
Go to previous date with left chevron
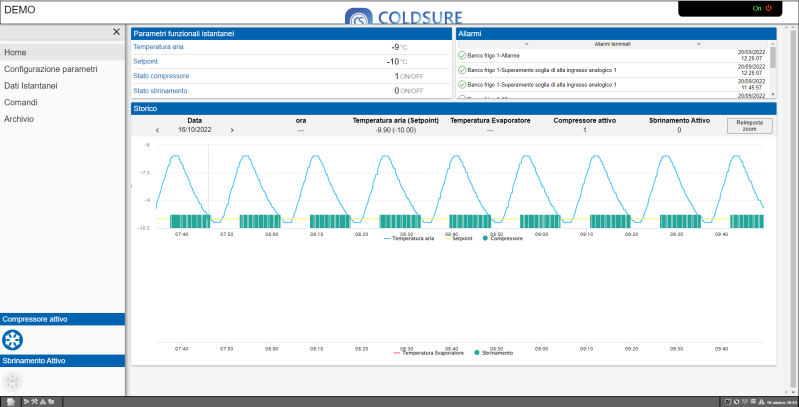click(157, 130)
